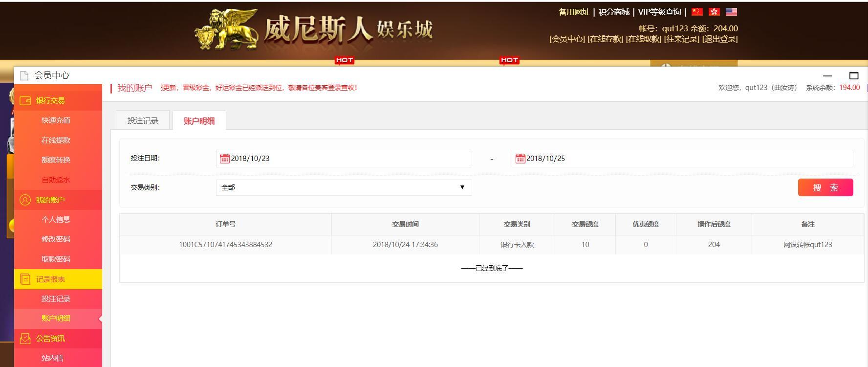Click the 2018/10/25 end date field

pos(682,159)
